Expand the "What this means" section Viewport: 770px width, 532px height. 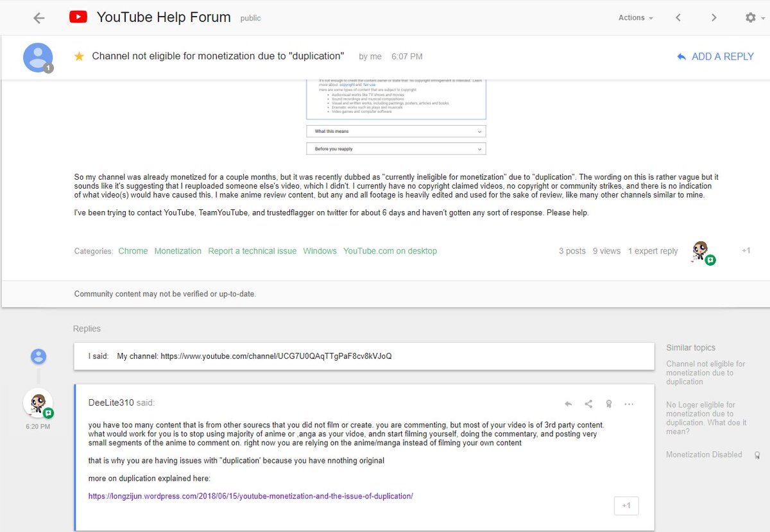click(396, 131)
